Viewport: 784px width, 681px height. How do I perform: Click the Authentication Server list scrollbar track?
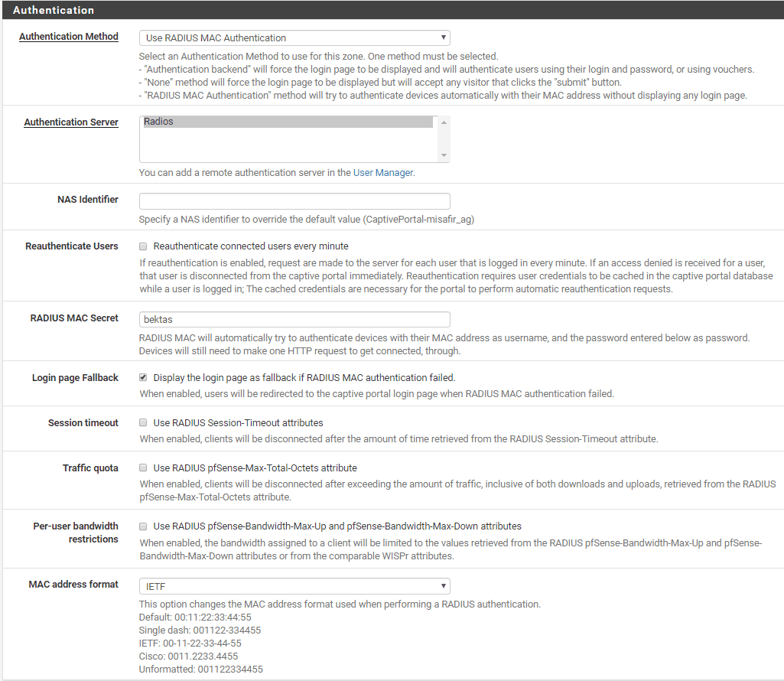click(x=444, y=138)
